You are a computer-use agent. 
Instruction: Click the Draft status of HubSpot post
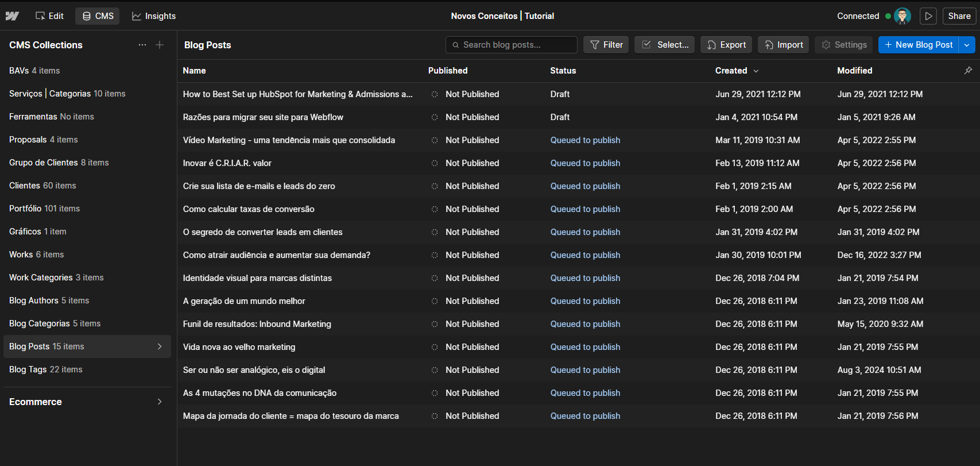(x=560, y=94)
